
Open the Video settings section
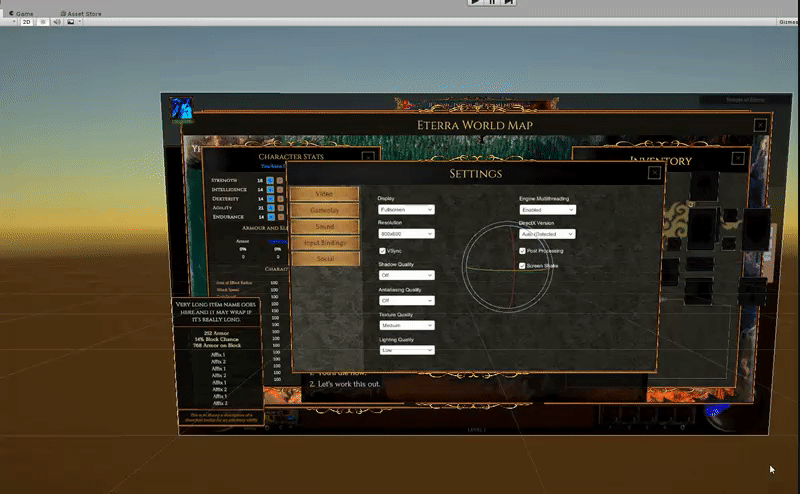pyautogui.click(x=324, y=194)
